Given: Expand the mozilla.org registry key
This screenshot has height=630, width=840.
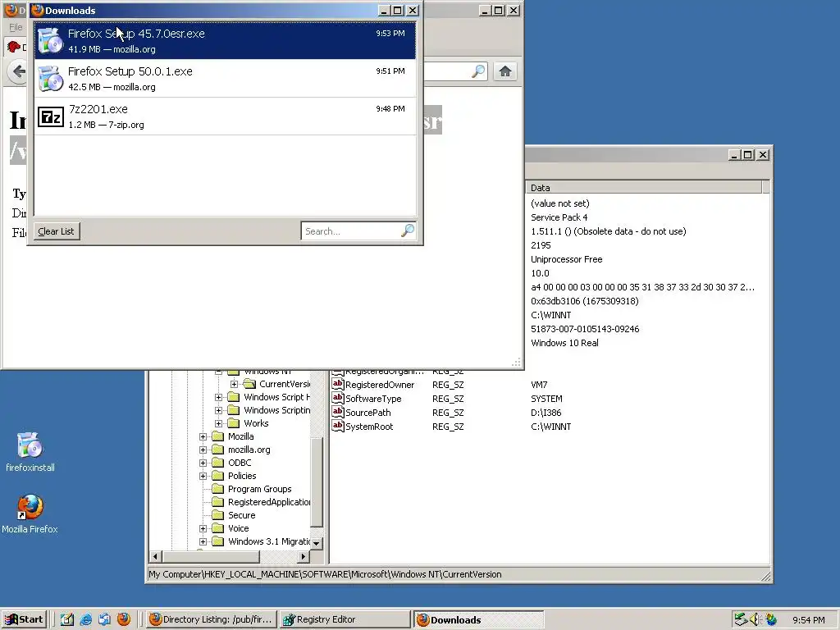Looking at the screenshot, I should (x=203, y=450).
